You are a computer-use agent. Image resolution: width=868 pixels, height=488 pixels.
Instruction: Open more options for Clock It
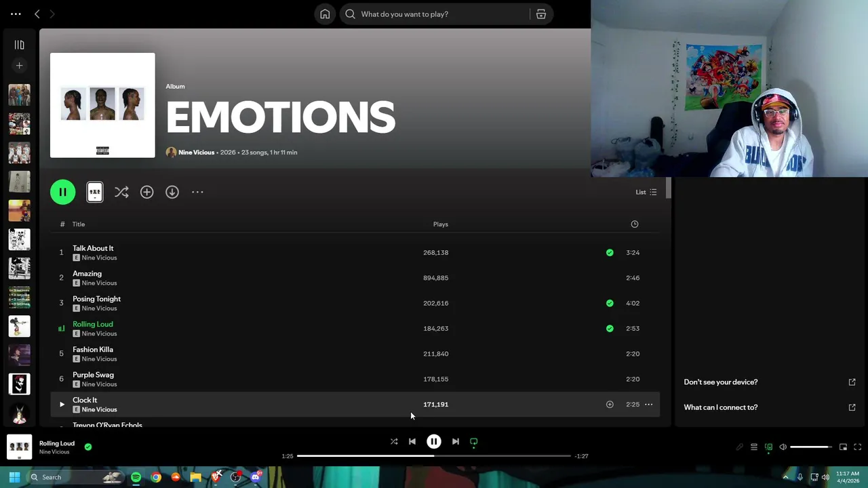[x=648, y=405]
